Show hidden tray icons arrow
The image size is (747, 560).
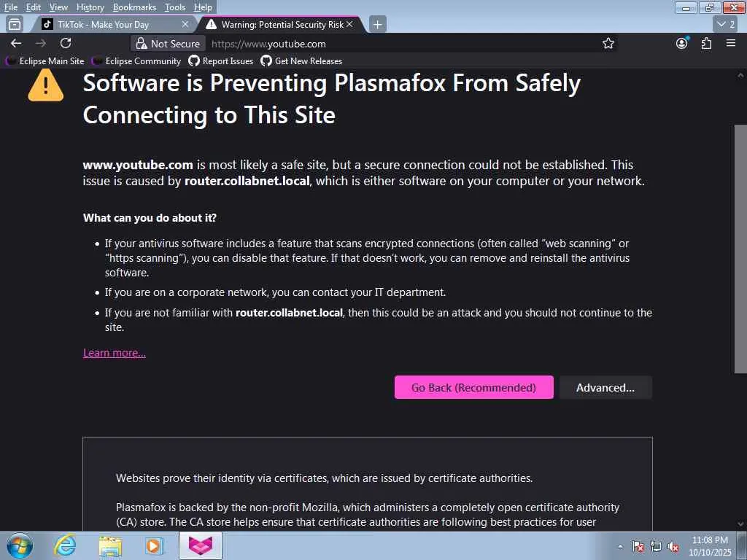point(620,547)
